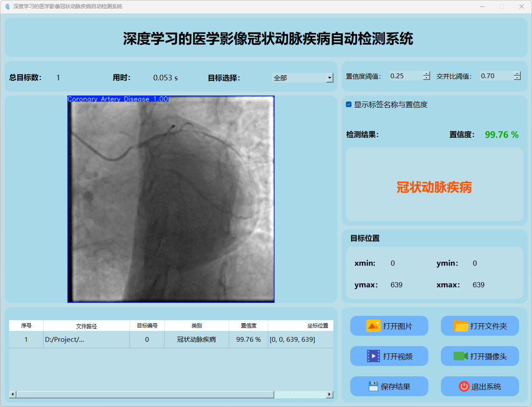Increase confidence threshold with the up arrow

[x=427, y=73]
